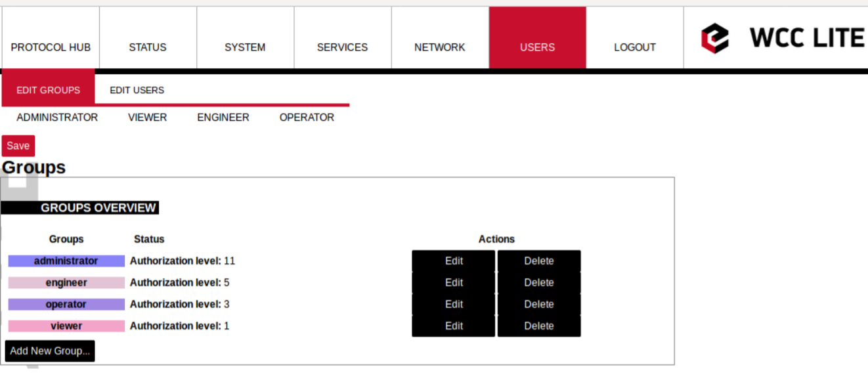Viewport: 868px width, 382px height.
Task: Open the ENGINEER sub-tab
Action: pos(223,117)
